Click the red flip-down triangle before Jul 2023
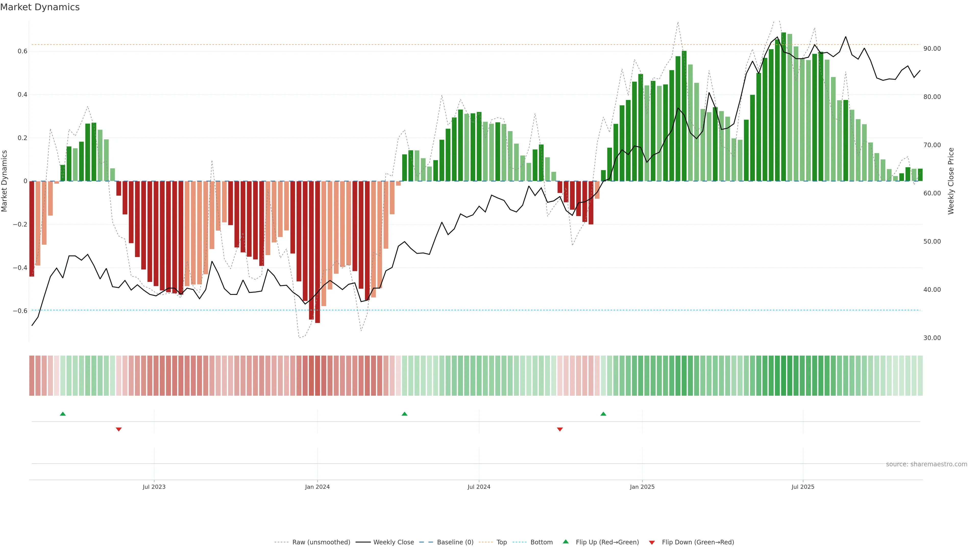Image resolution: width=980 pixels, height=551 pixels. coord(119,429)
